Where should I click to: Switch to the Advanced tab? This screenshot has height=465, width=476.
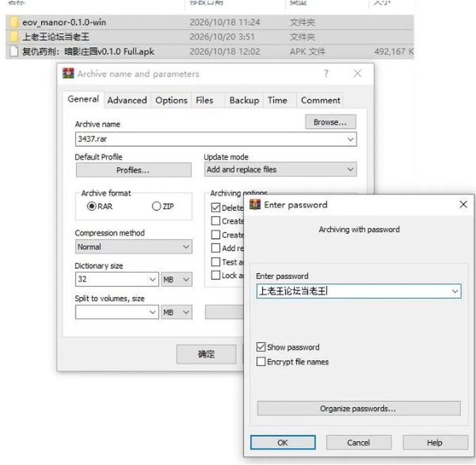(127, 100)
